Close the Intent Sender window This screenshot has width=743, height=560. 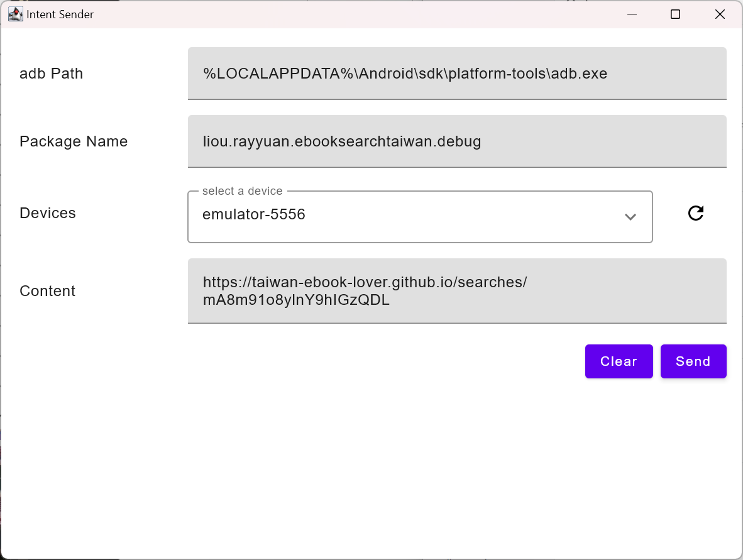(720, 14)
